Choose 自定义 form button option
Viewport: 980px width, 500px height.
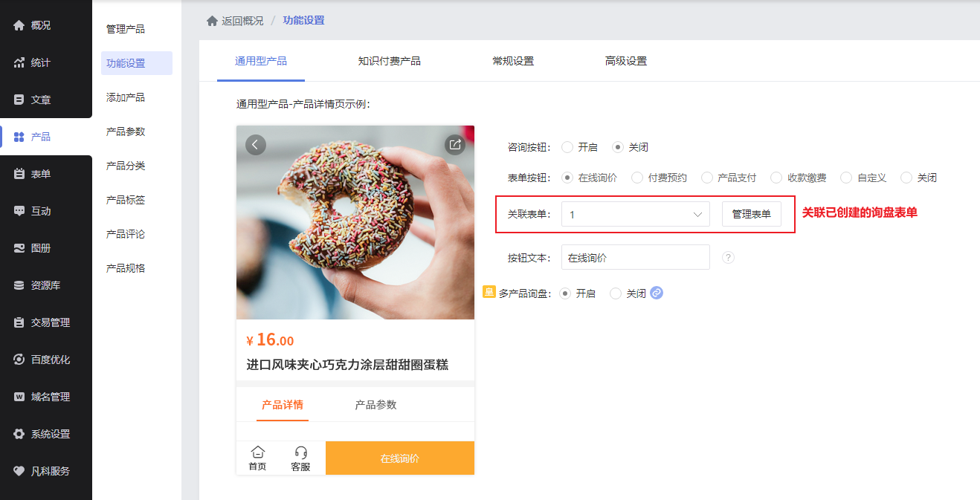click(x=846, y=178)
